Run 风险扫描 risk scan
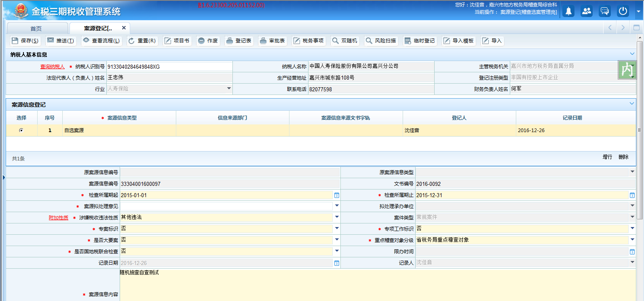This screenshot has height=301, width=644. tap(381, 41)
